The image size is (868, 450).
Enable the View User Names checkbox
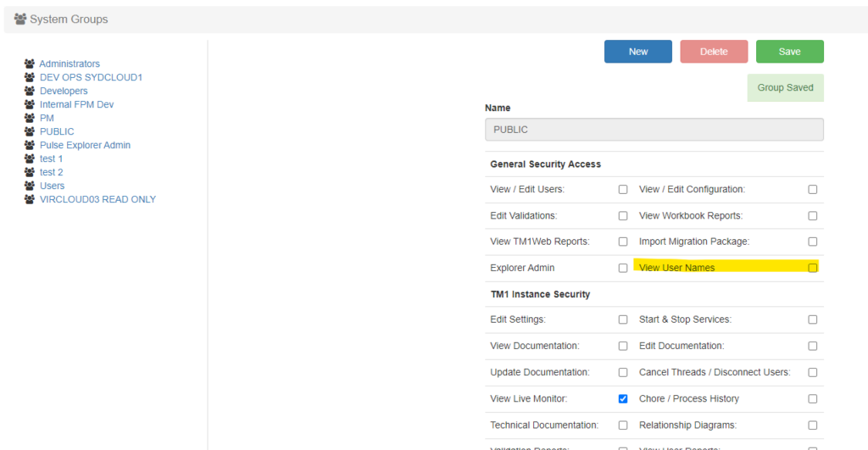click(x=813, y=268)
